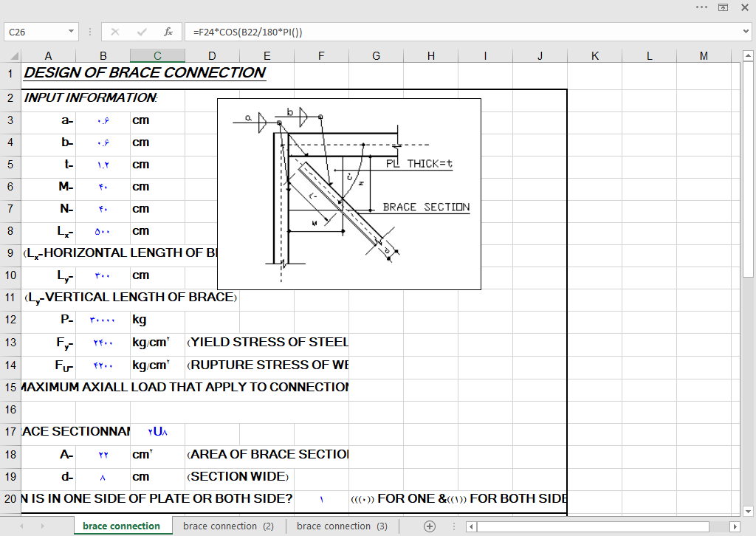Viewport: 756px width, 536px height.
Task: Switch to brace connection (3) sheet tab
Action: pyautogui.click(x=342, y=526)
